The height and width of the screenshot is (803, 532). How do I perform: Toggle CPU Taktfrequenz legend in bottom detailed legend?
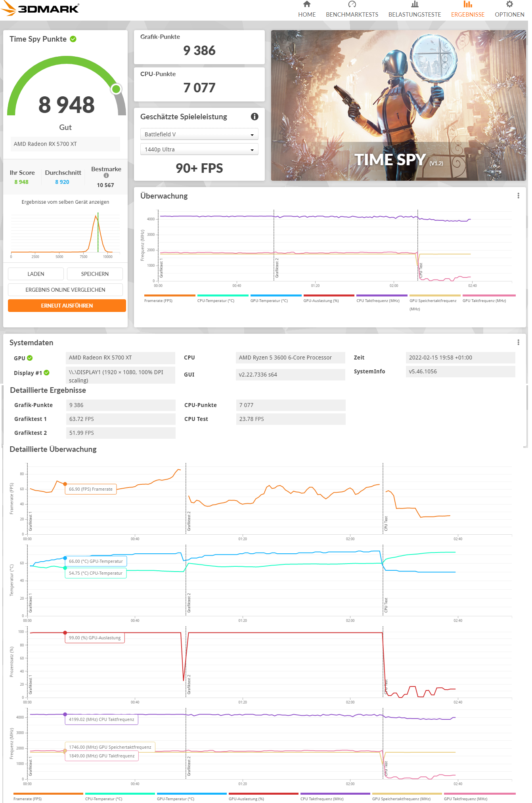click(335, 797)
